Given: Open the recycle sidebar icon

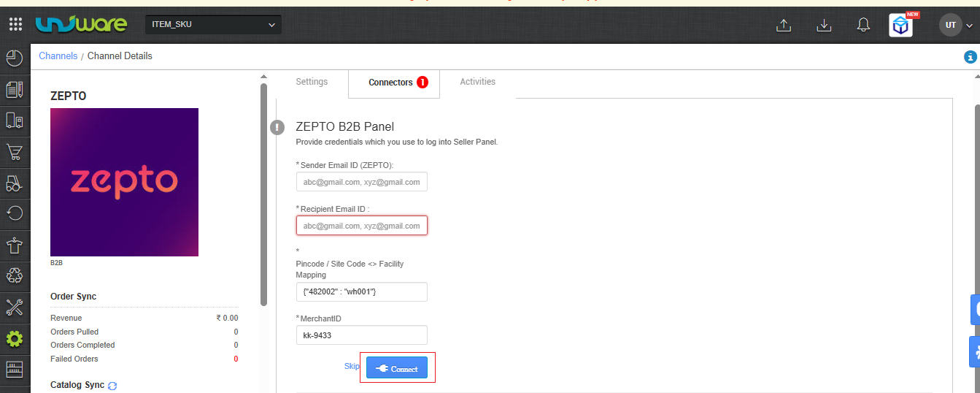Looking at the screenshot, I should (15, 275).
